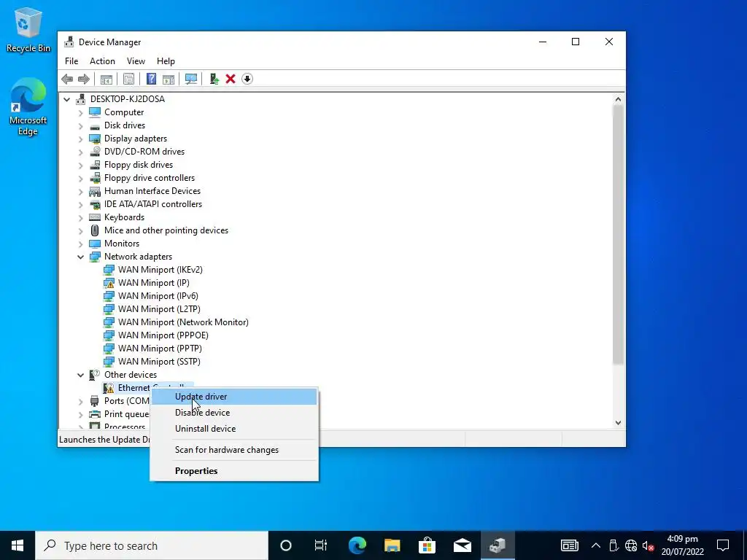Choose Scan for hardware changes in context menu
747x560 pixels.
(x=234, y=450)
